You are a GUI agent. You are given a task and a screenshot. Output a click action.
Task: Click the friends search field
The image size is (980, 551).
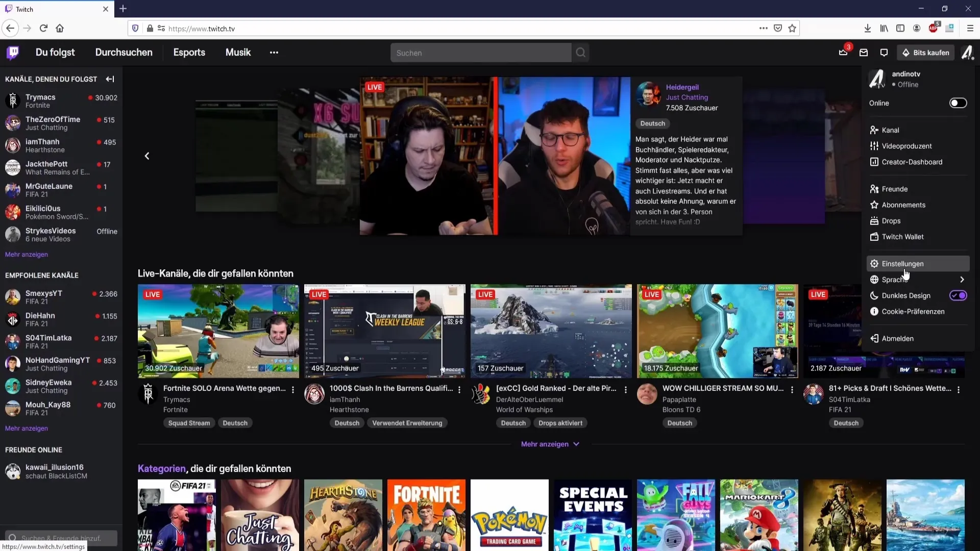tap(61, 538)
